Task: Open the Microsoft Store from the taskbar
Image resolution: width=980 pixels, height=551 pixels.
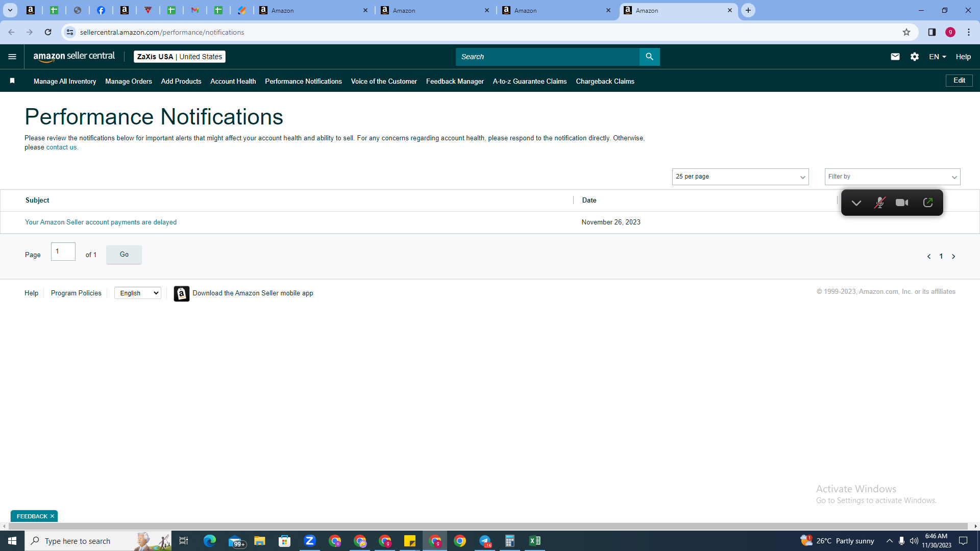Action: (x=285, y=541)
